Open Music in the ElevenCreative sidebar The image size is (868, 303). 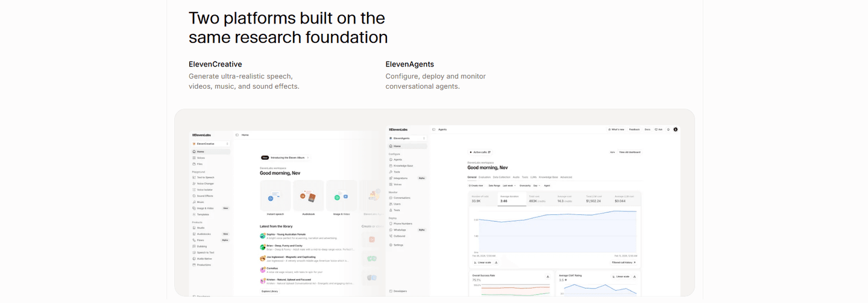point(210,202)
